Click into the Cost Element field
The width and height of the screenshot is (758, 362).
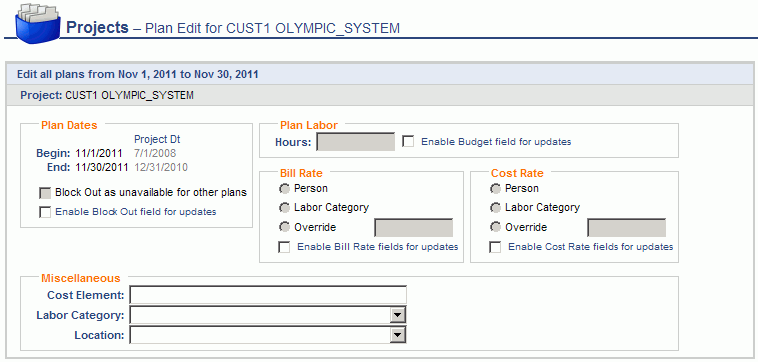(268, 295)
